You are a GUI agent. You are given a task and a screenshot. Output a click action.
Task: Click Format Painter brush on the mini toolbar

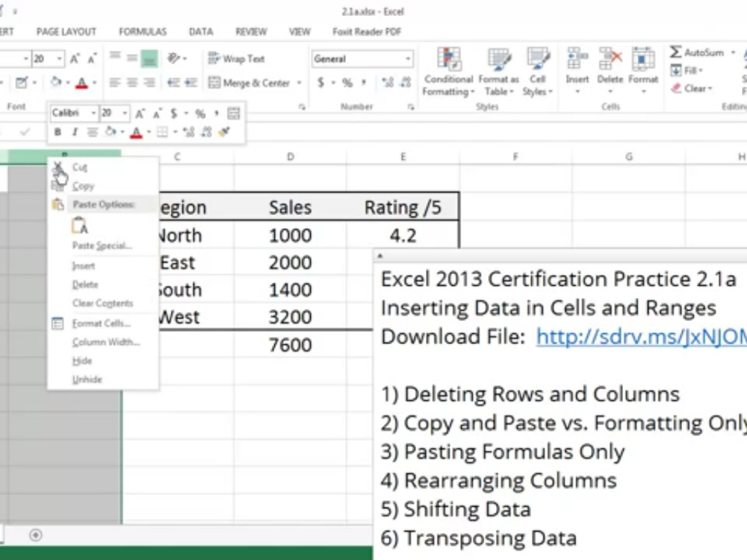224,131
